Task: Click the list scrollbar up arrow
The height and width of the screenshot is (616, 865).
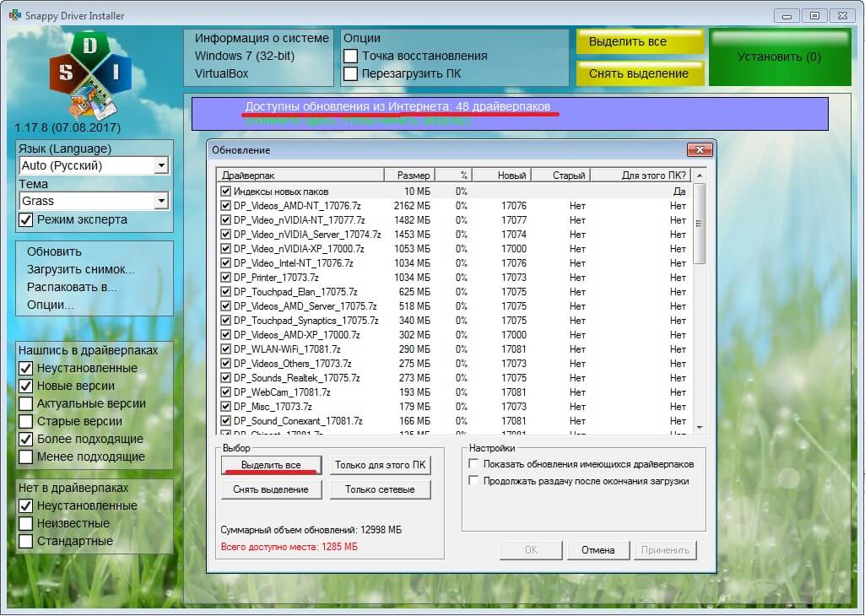Action: click(x=699, y=176)
